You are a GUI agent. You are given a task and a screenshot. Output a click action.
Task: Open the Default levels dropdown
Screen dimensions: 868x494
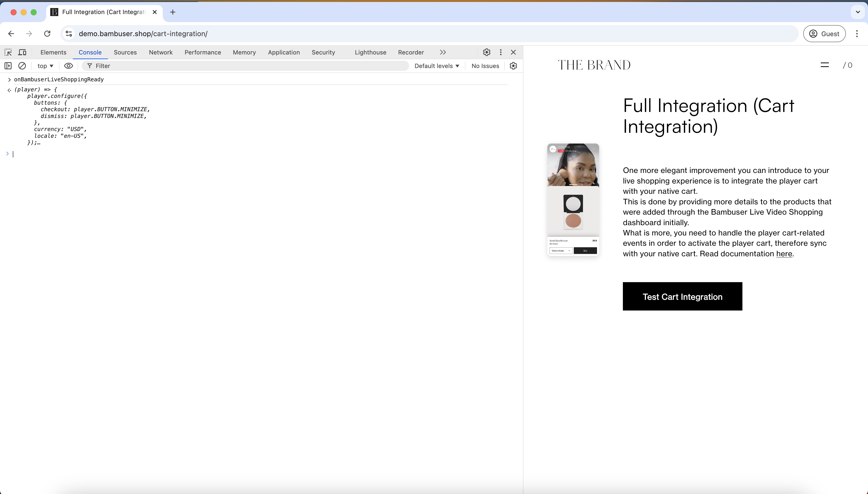[x=437, y=66]
